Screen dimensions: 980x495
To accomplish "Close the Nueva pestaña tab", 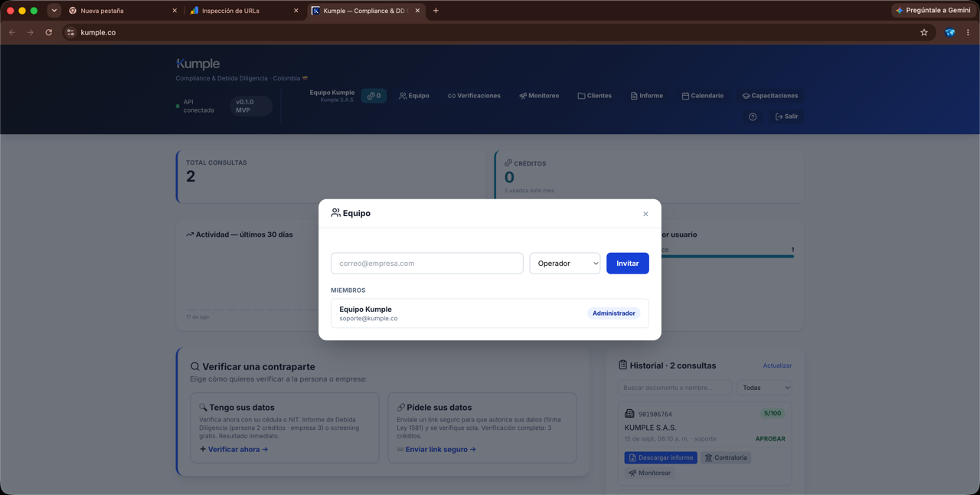I will 175,11.
